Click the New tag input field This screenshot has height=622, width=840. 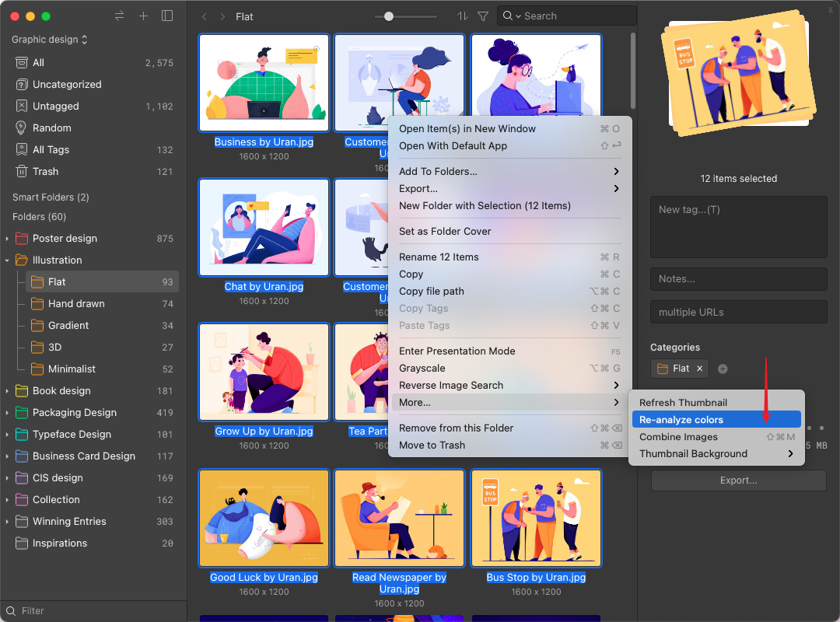tap(738, 226)
